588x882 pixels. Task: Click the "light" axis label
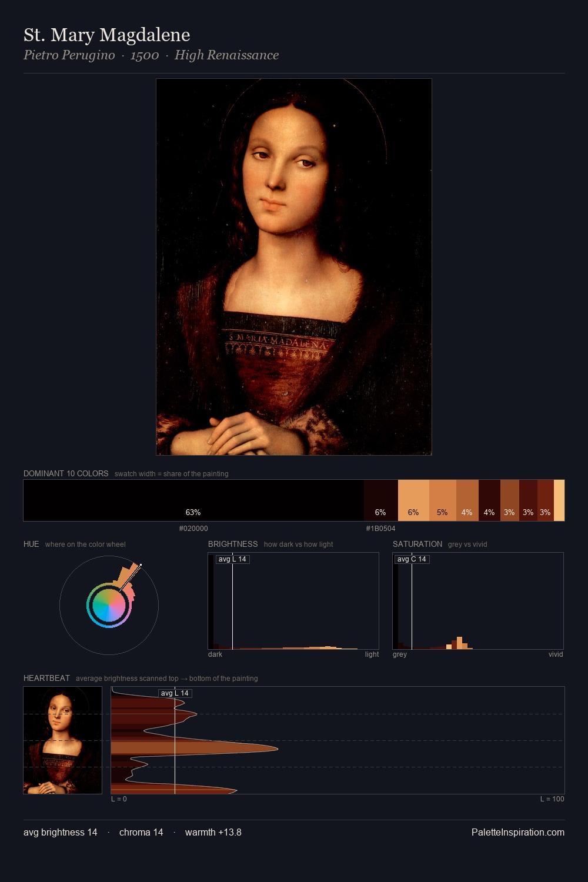[372, 654]
